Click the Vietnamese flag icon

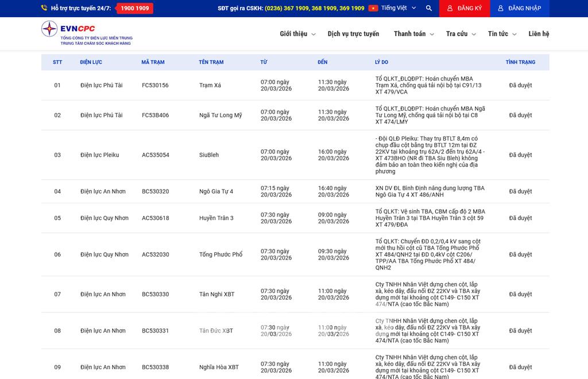click(373, 9)
